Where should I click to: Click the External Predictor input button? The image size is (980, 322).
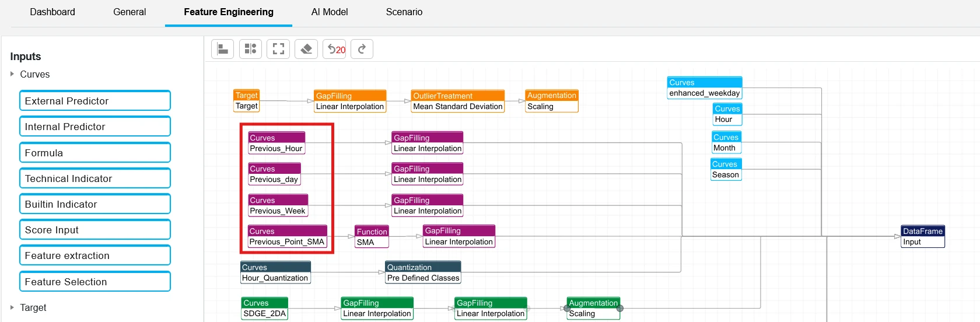tap(95, 100)
